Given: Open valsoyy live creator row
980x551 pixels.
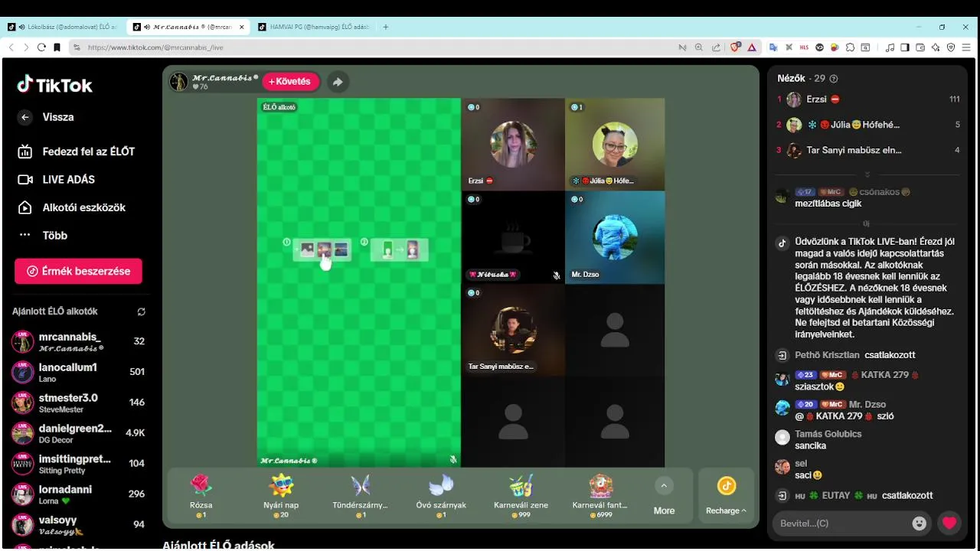Looking at the screenshot, I should coord(78,525).
